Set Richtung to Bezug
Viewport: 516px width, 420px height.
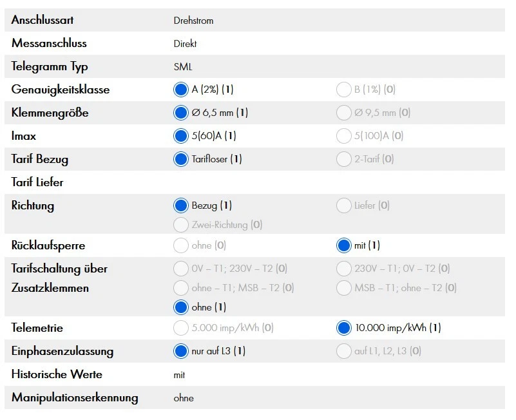click(180, 205)
